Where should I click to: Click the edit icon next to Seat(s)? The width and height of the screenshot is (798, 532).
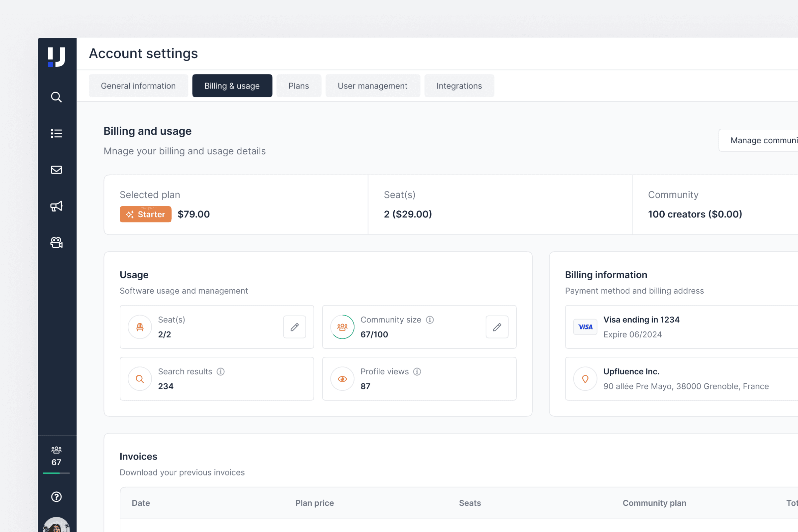(x=295, y=327)
